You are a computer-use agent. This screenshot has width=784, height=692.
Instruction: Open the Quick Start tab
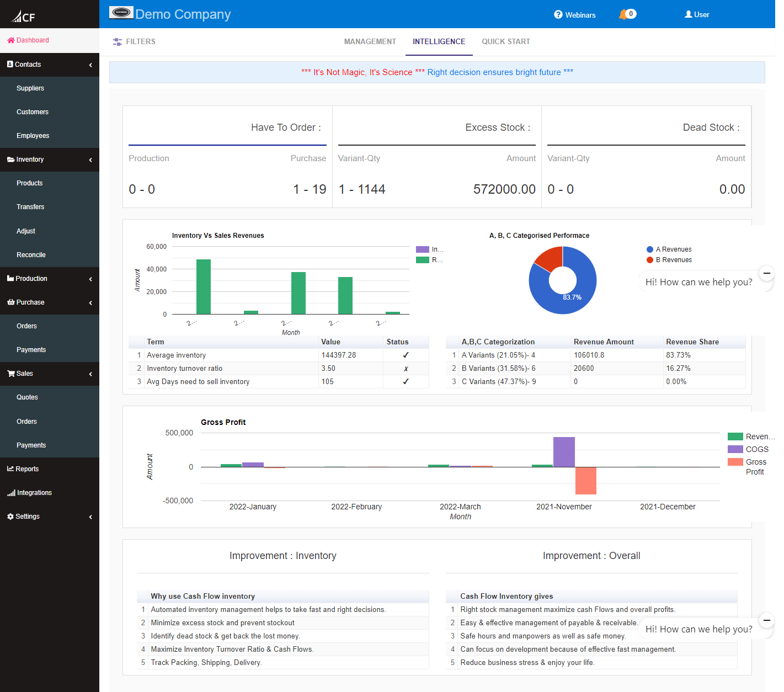(505, 42)
